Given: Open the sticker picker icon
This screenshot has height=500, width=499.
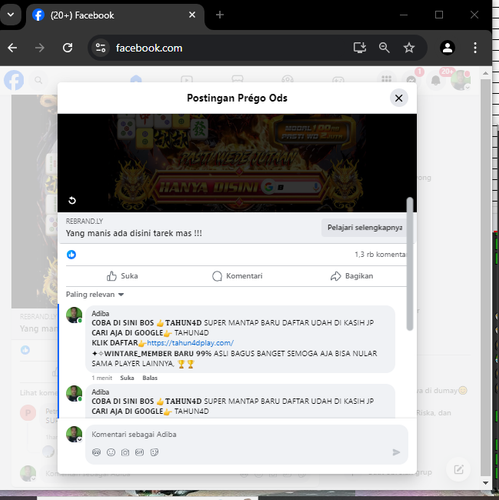Looking at the screenshot, I should [154, 452].
